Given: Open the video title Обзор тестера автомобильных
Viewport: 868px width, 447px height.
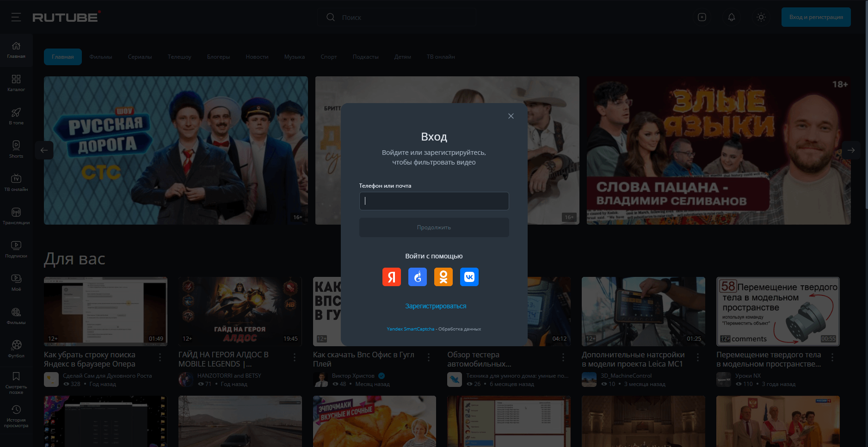Looking at the screenshot, I should (479, 359).
